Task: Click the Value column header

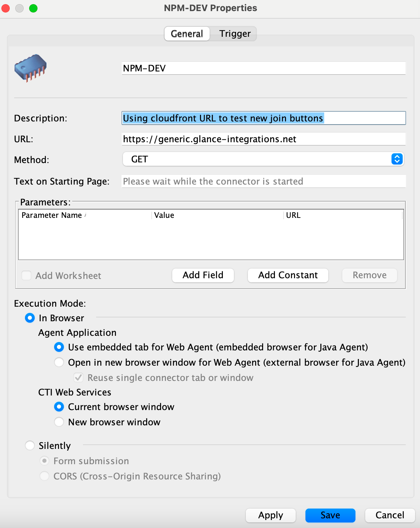Action: pos(164,215)
